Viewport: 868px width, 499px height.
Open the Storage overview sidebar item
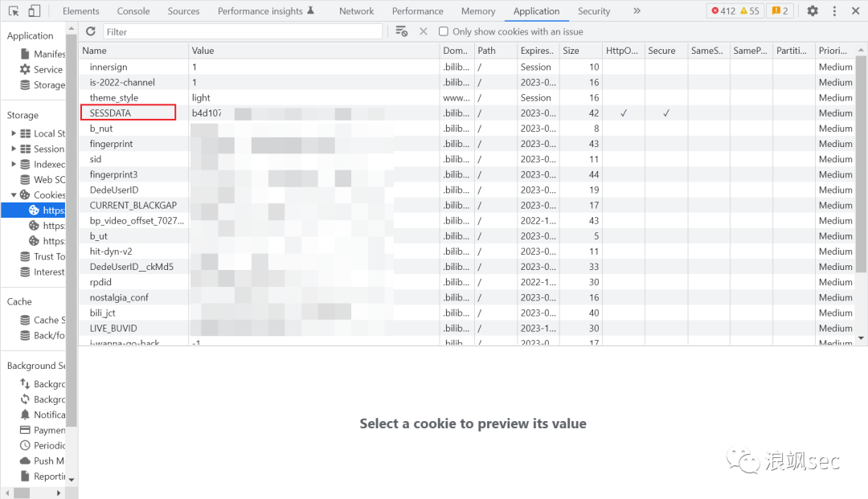click(43, 84)
